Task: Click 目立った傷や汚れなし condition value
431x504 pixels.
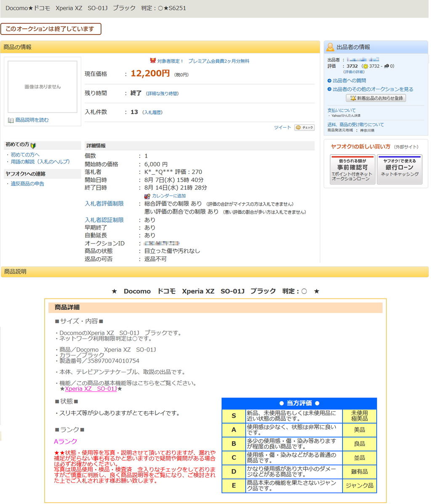Action: pyautogui.click(x=172, y=251)
